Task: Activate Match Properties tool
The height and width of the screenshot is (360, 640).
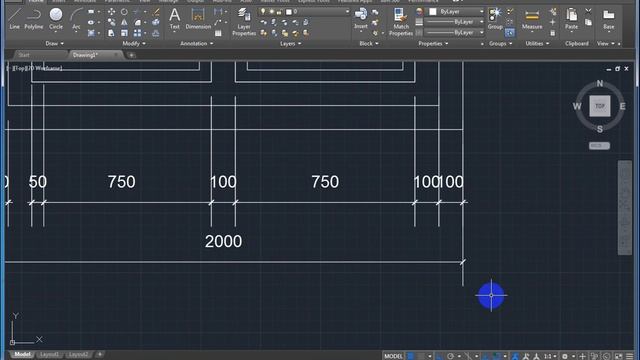Action: (400, 22)
